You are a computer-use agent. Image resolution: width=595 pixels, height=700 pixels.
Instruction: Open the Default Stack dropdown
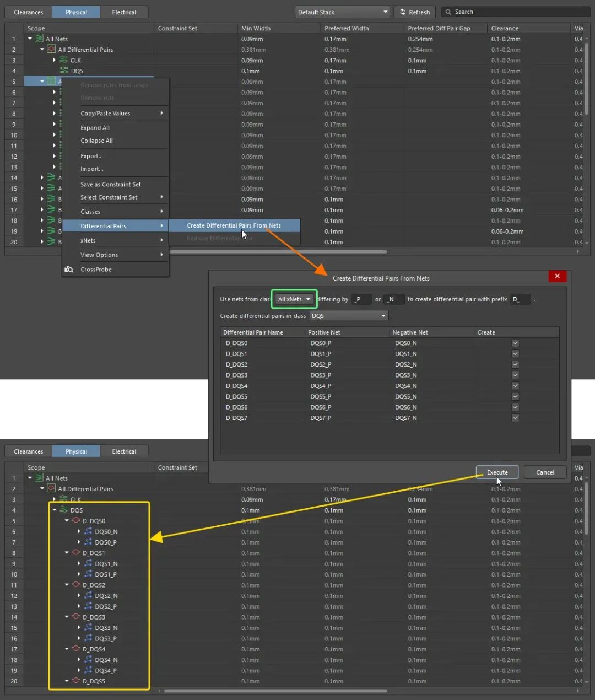point(343,12)
